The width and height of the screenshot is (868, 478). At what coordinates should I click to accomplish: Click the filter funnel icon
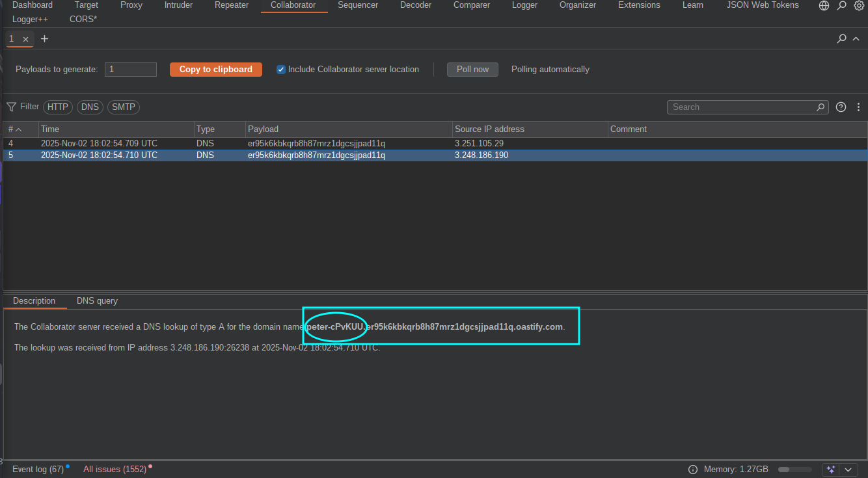11,107
